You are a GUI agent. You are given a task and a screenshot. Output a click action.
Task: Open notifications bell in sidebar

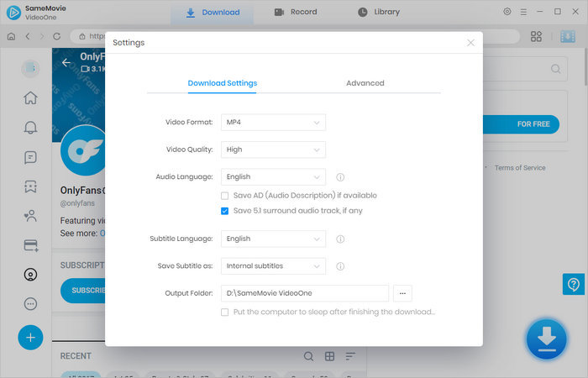30,128
